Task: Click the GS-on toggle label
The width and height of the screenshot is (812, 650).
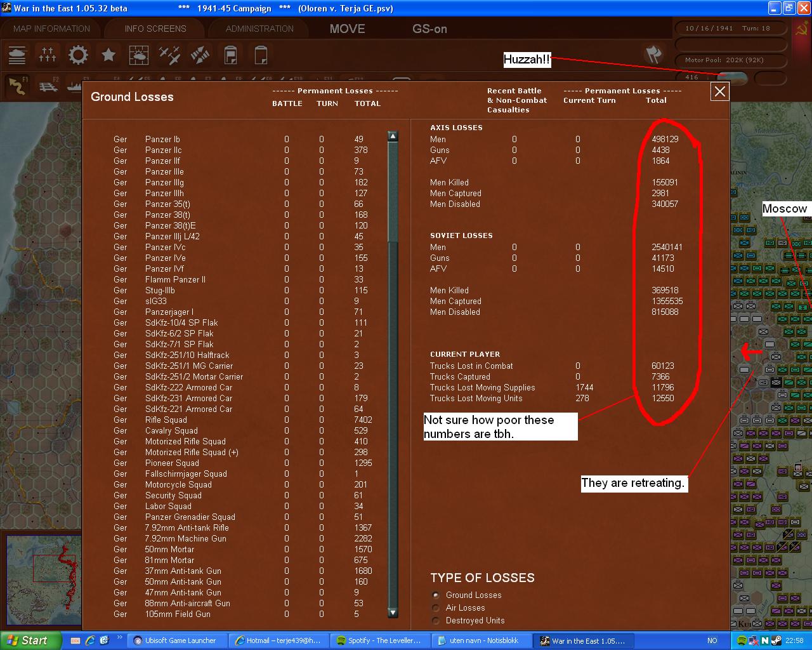Action: point(429,29)
